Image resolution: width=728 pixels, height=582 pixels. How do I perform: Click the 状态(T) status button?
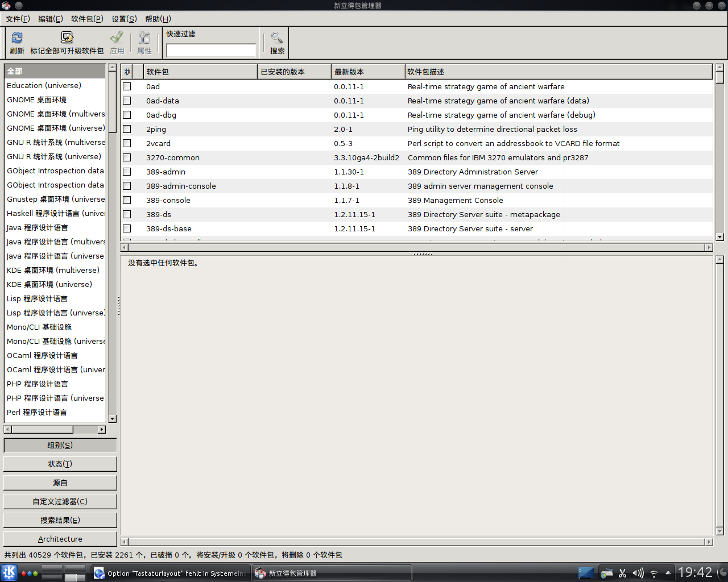[x=60, y=464]
